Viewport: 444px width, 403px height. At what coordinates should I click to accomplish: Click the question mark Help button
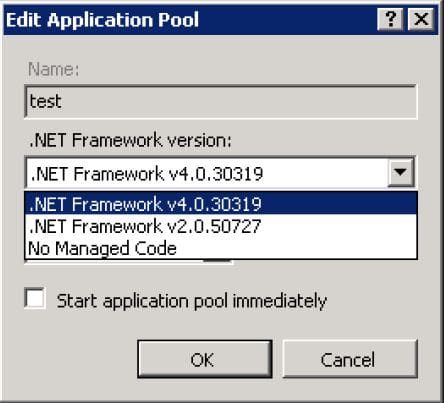coord(390,19)
